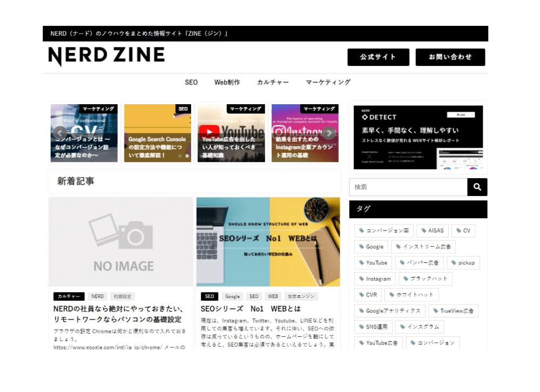
Task: Go to previous carousel slide arrow
Action: pyautogui.click(x=60, y=133)
